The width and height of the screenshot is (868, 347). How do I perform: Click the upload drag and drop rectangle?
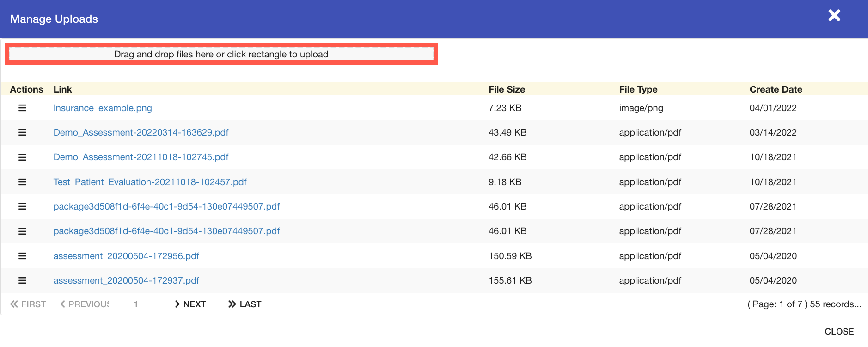(x=221, y=54)
